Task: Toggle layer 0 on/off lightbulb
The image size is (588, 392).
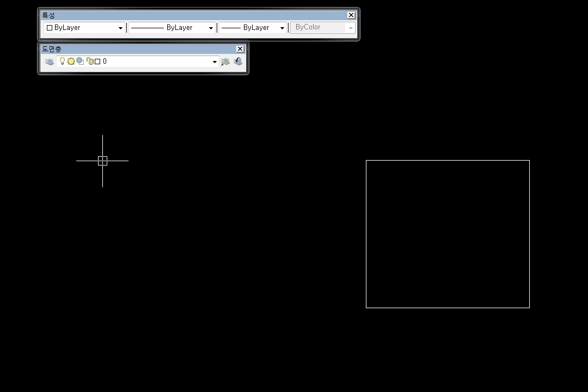Action: coord(62,61)
